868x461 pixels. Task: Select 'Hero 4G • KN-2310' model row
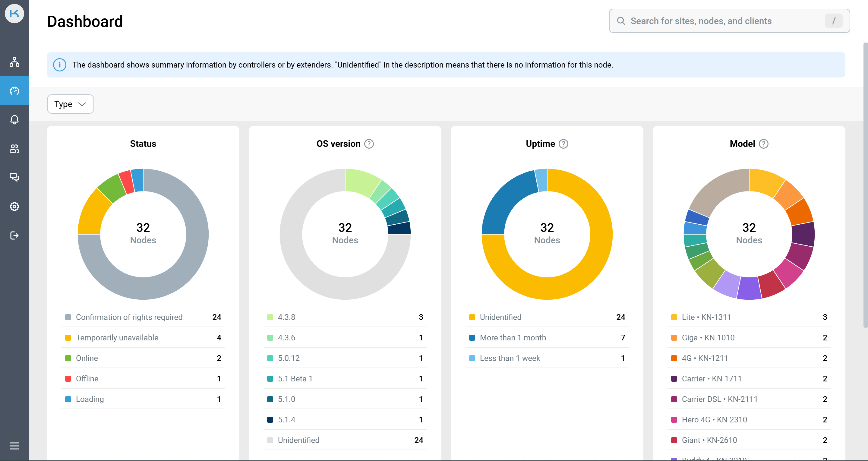749,420
